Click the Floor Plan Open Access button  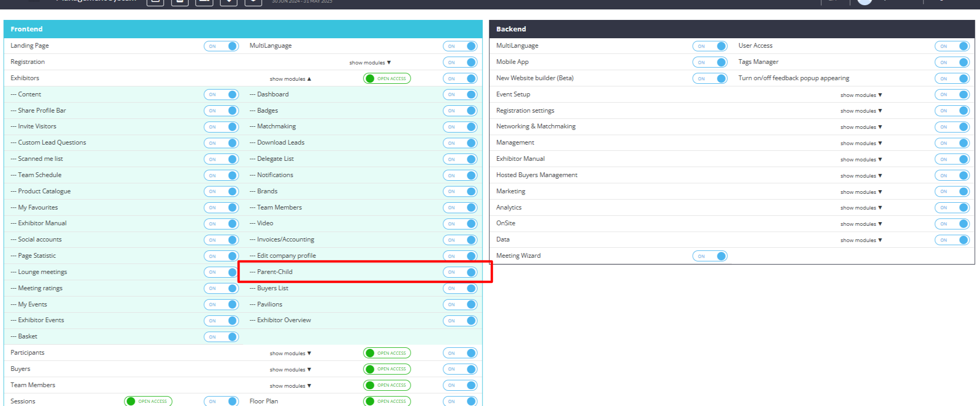tap(387, 401)
